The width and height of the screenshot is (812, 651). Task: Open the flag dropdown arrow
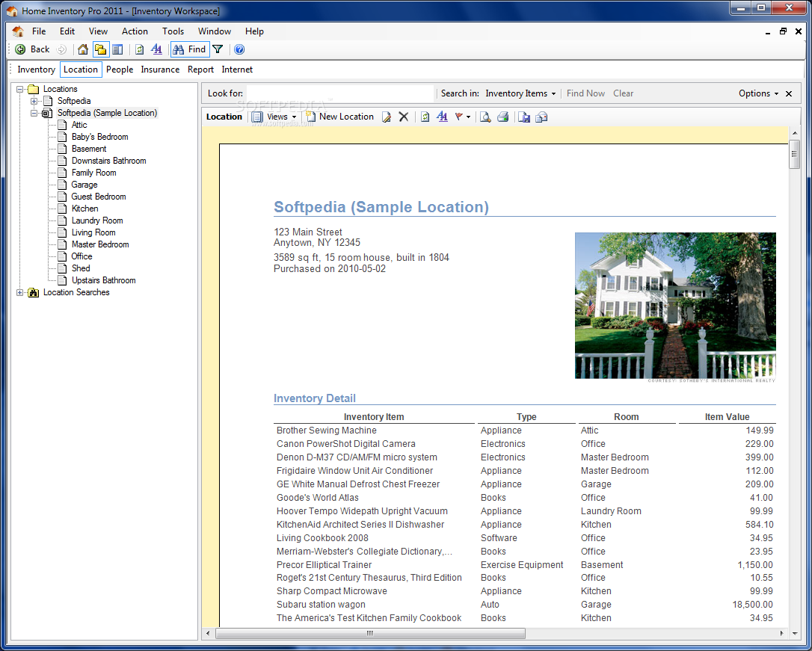[x=468, y=117]
